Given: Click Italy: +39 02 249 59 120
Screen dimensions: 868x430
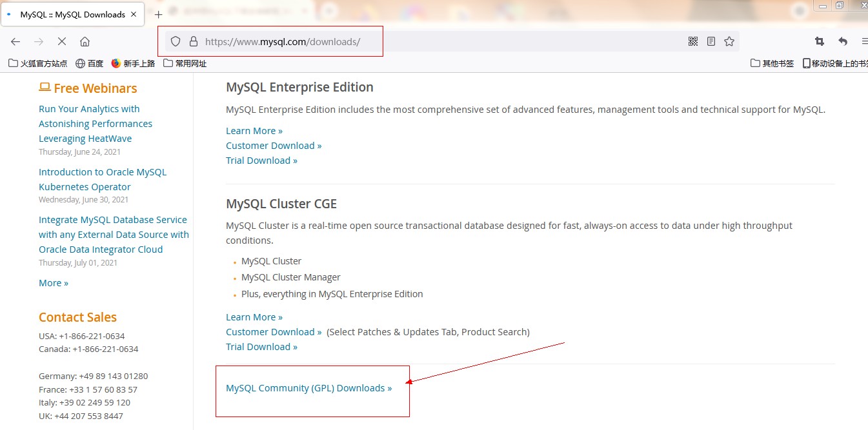Looking at the screenshot, I should 85,402.
